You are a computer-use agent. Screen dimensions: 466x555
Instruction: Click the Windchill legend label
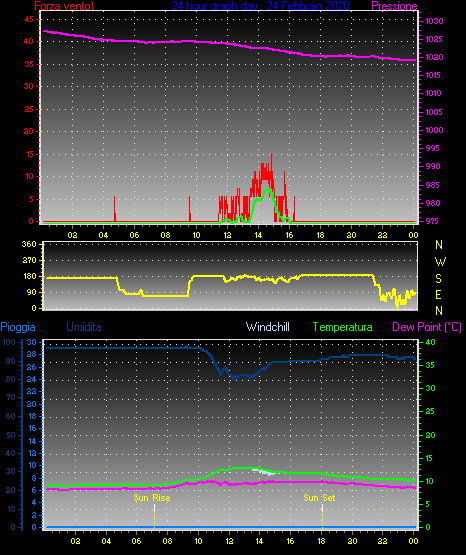267,327
